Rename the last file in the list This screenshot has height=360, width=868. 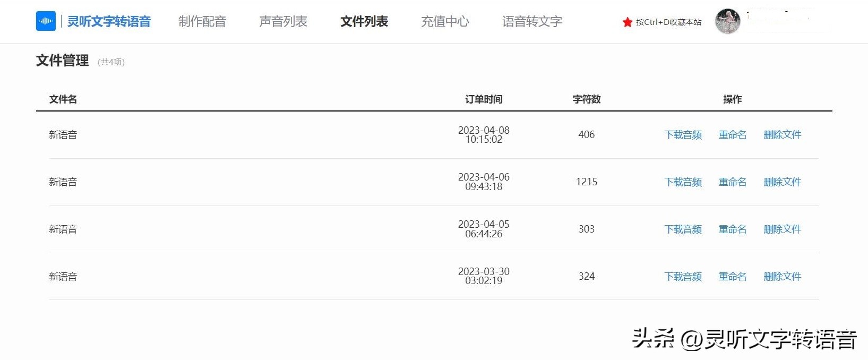tap(732, 276)
